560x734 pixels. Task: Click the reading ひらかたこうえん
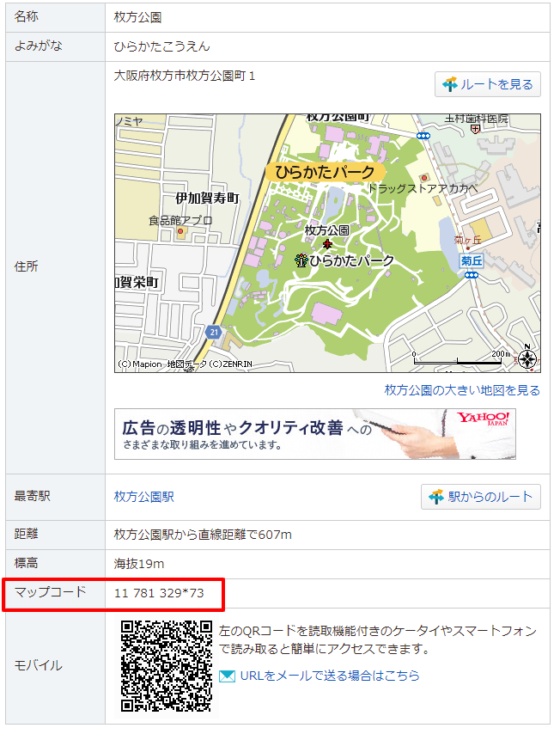tap(161, 46)
